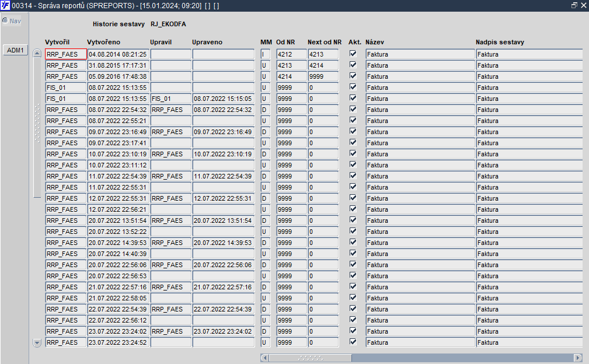Click the Upraveno column header

coord(207,42)
